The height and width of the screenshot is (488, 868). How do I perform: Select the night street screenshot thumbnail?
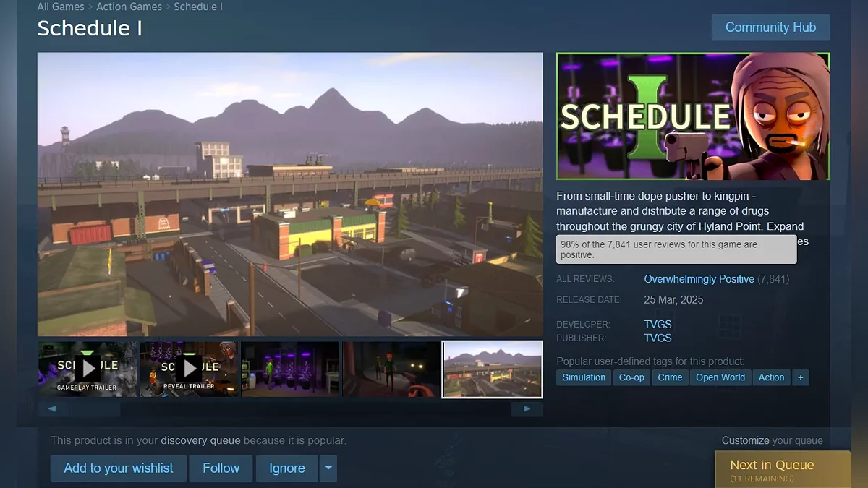(391, 369)
